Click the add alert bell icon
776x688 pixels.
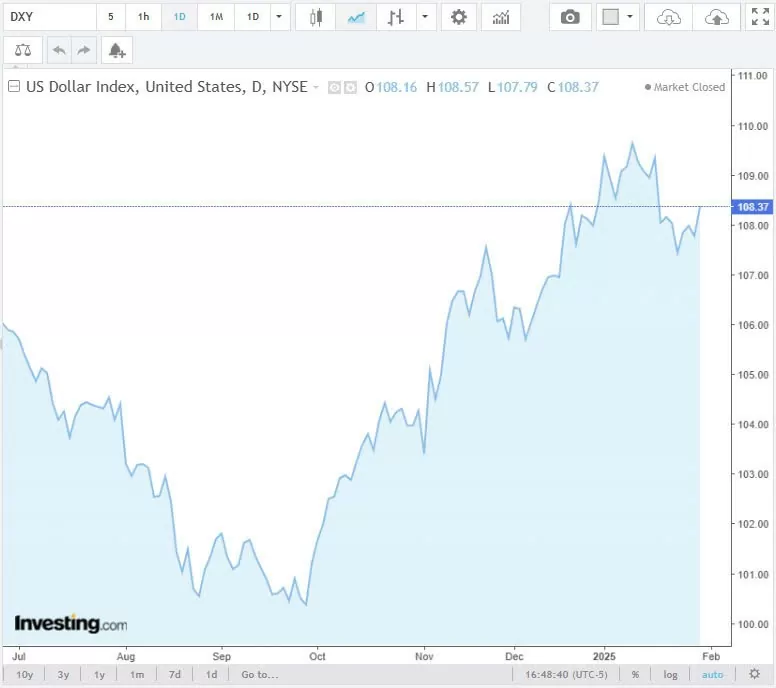coord(117,50)
